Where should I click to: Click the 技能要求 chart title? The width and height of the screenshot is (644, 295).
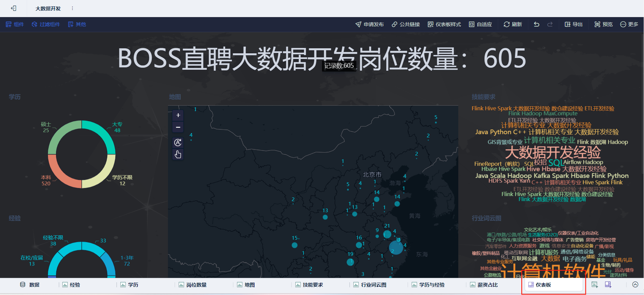(483, 97)
